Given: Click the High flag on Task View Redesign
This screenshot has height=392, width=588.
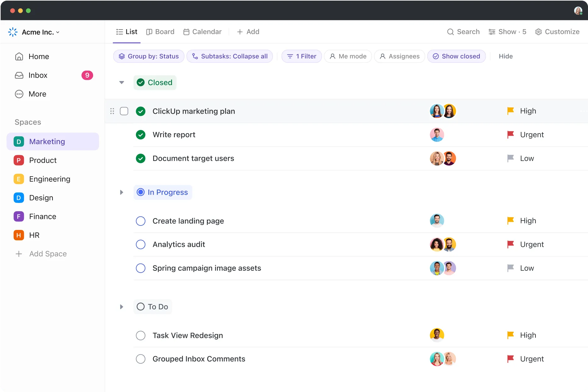Looking at the screenshot, I should coord(510,335).
